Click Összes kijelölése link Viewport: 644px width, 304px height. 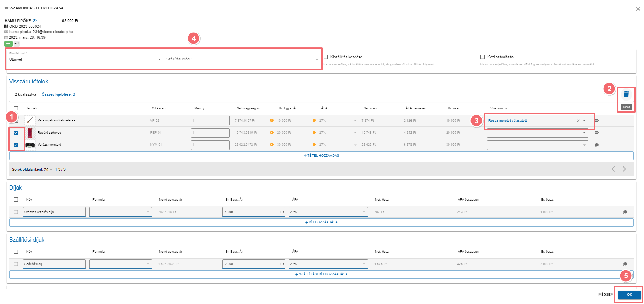pos(58,94)
